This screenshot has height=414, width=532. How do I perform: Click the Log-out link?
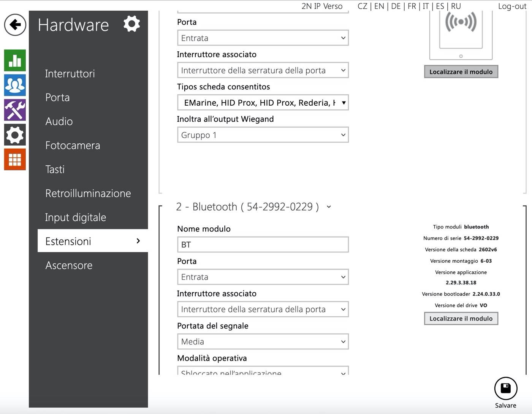512,6
